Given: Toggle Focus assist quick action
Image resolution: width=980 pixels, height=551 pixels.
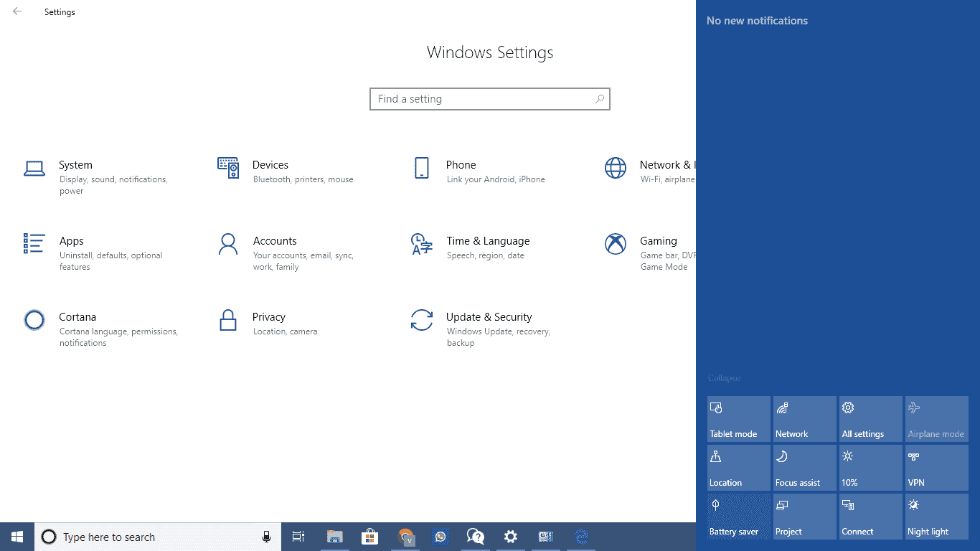Looking at the screenshot, I should tap(805, 468).
